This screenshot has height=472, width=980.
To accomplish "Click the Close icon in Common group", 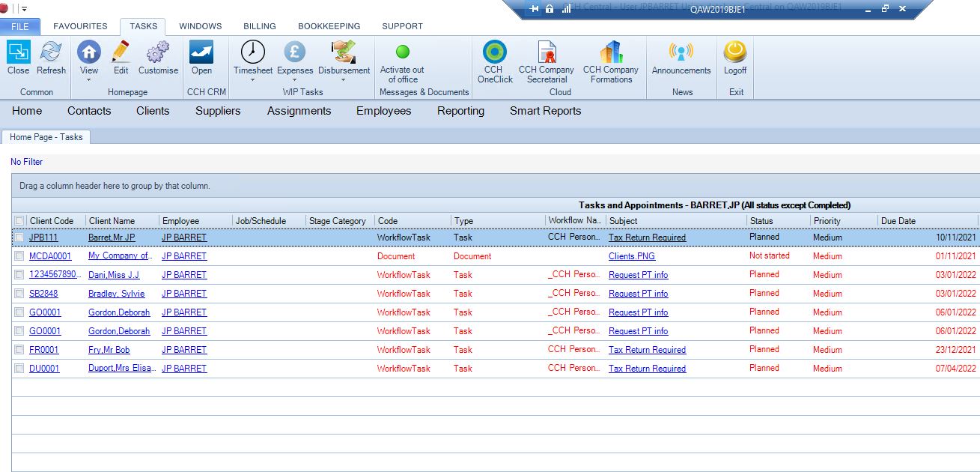I will [x=18, y=52].
